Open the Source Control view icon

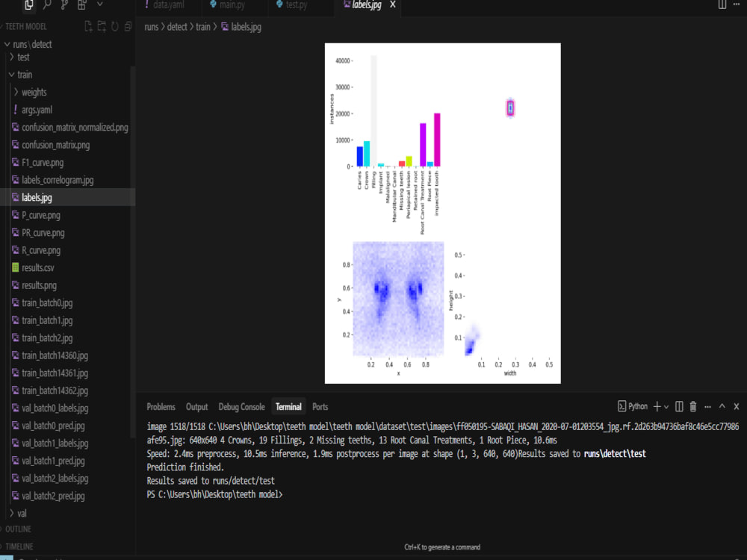click(x=64, y=4)
